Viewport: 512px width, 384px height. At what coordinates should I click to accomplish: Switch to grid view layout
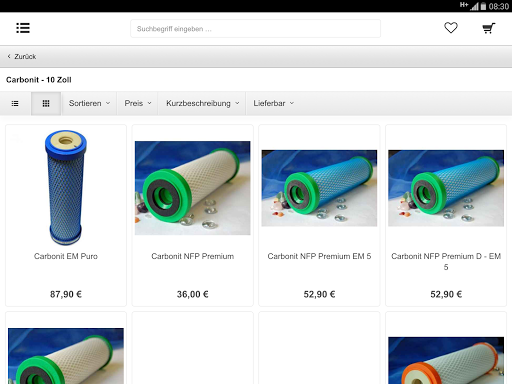click(x=46, y=103)
